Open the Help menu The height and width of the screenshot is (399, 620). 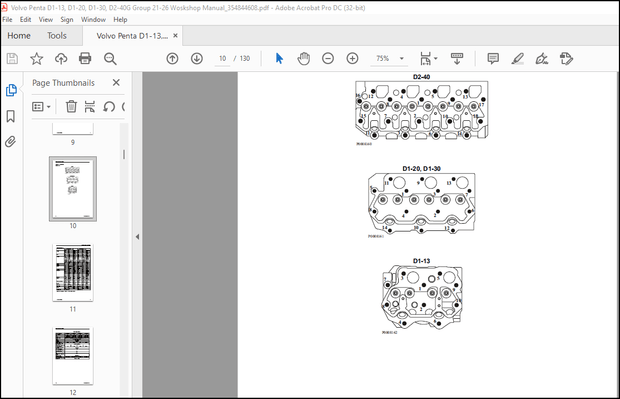tap(120, 19)
